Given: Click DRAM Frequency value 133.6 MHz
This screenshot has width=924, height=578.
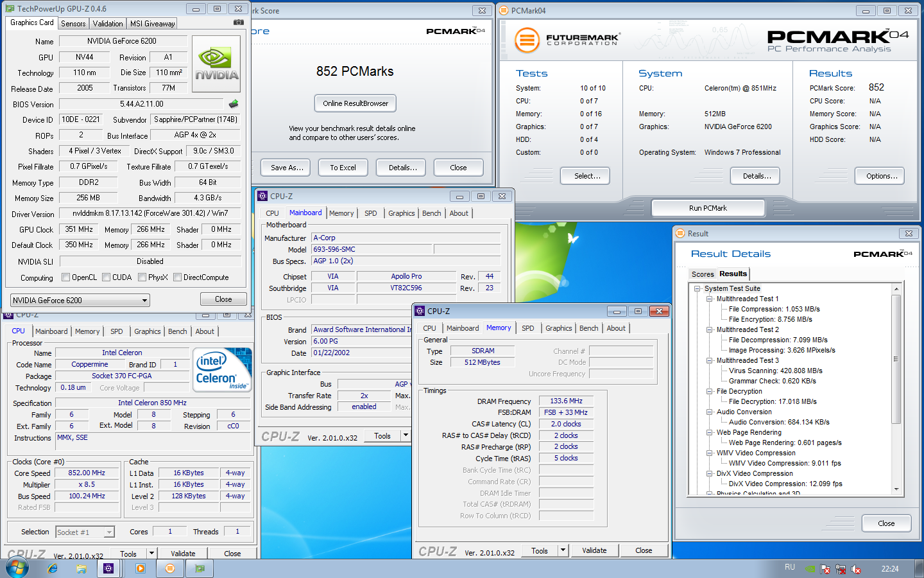Looking at the screenshot, I should [567, 401].
